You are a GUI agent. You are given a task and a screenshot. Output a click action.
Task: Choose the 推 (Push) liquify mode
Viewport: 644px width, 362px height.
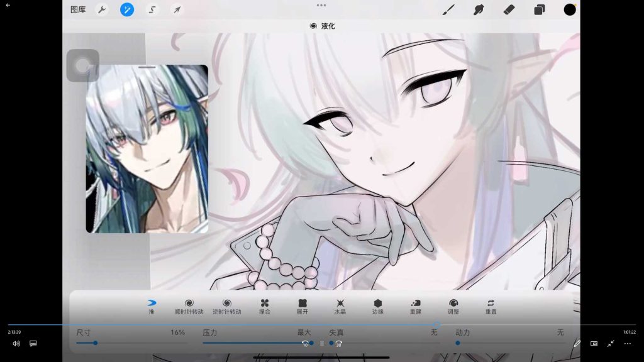[151, 306]
